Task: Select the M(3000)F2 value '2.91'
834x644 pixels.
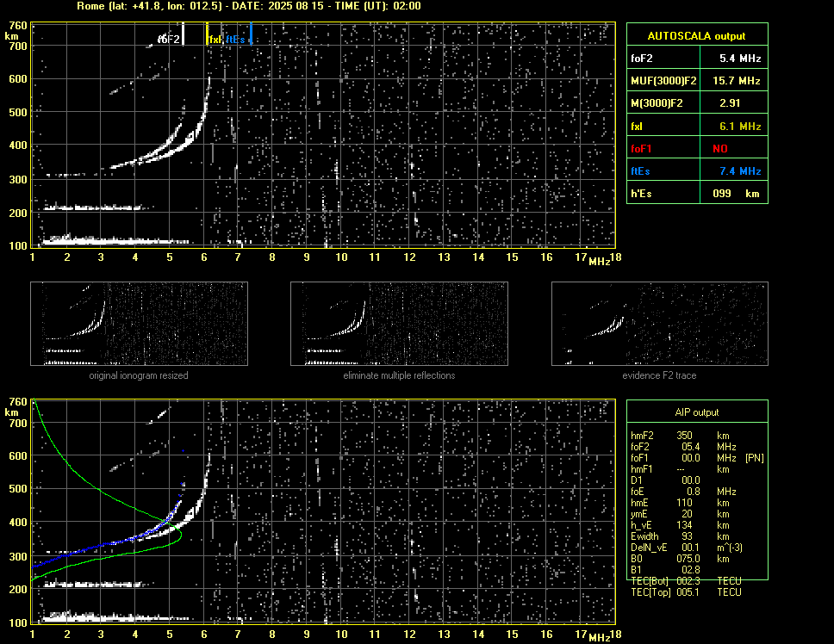Action: (730, 103)
